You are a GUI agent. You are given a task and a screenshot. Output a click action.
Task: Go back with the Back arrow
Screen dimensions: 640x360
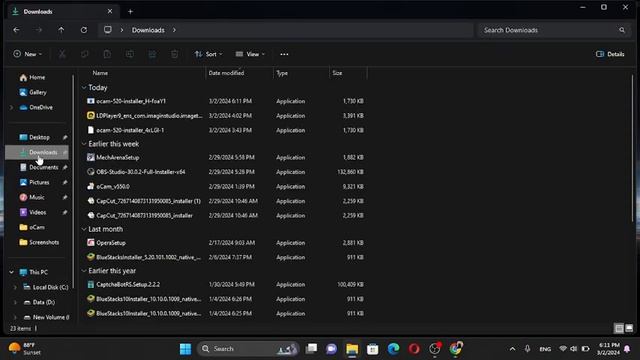coord(16,30)
